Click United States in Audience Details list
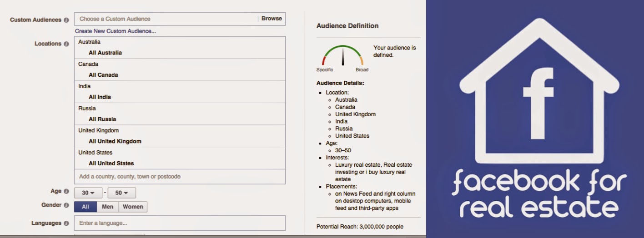 coord(352,136)
